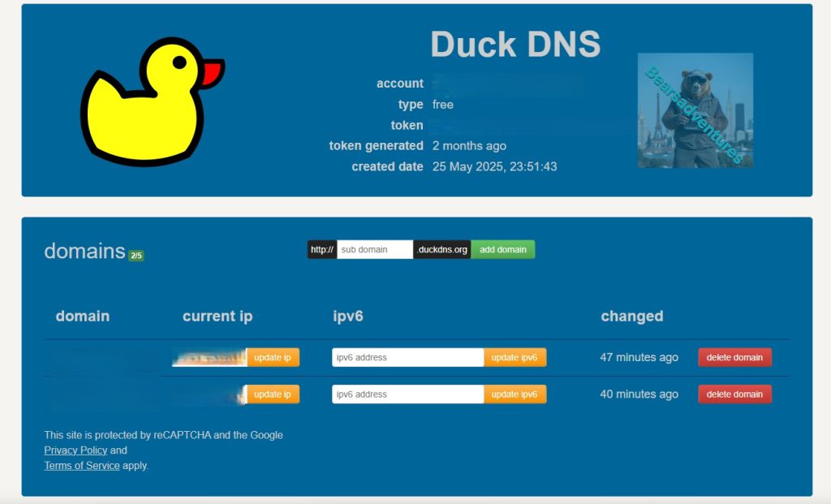
Task: Click the 'created date' value 25 May 2025
Action: [494, 166]
